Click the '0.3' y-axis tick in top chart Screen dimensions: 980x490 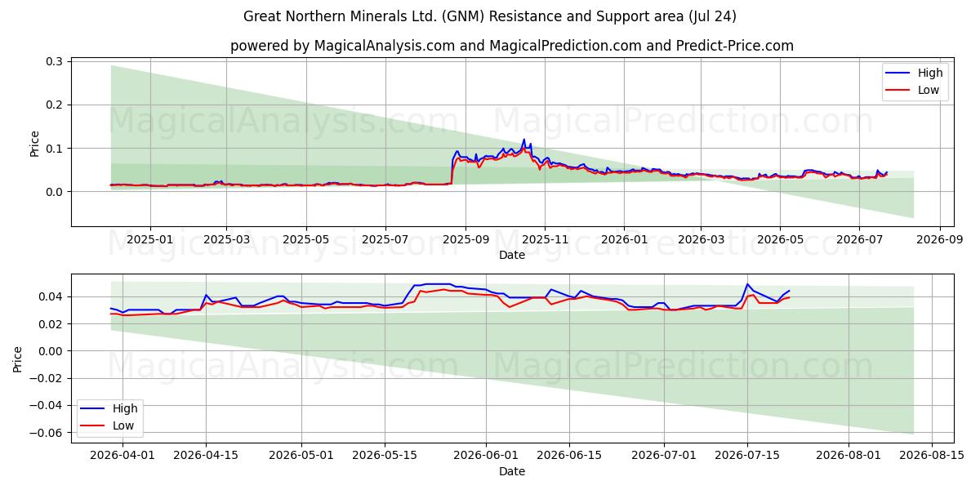[56, 61]
